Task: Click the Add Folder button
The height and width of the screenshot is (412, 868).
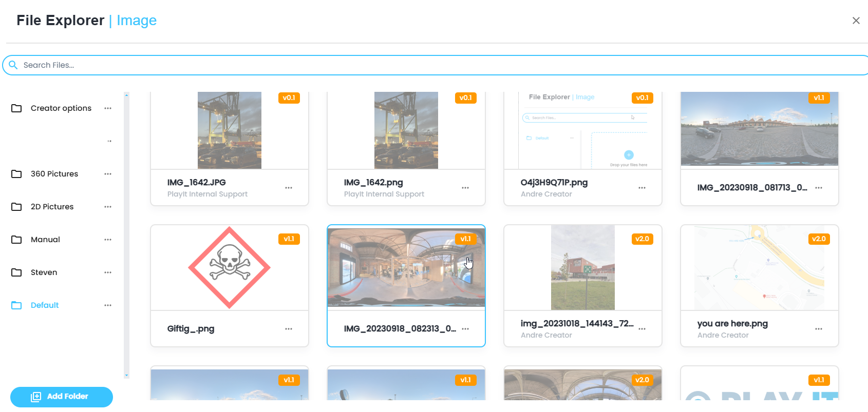Action: [x=62, y=397]
